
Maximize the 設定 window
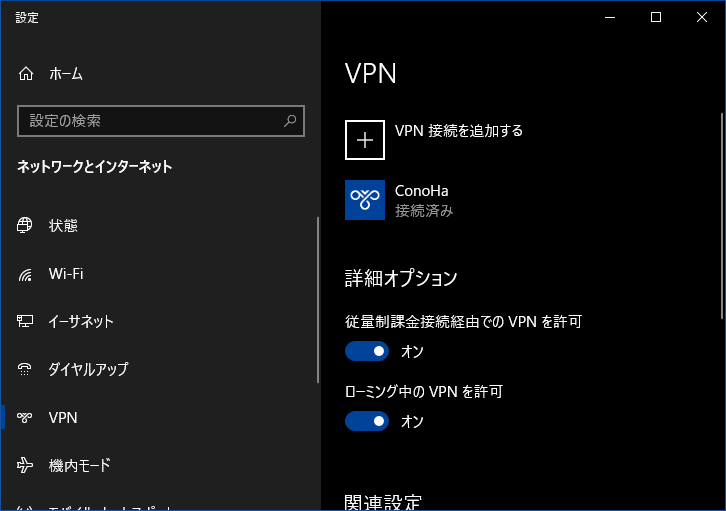coord(656,18)
